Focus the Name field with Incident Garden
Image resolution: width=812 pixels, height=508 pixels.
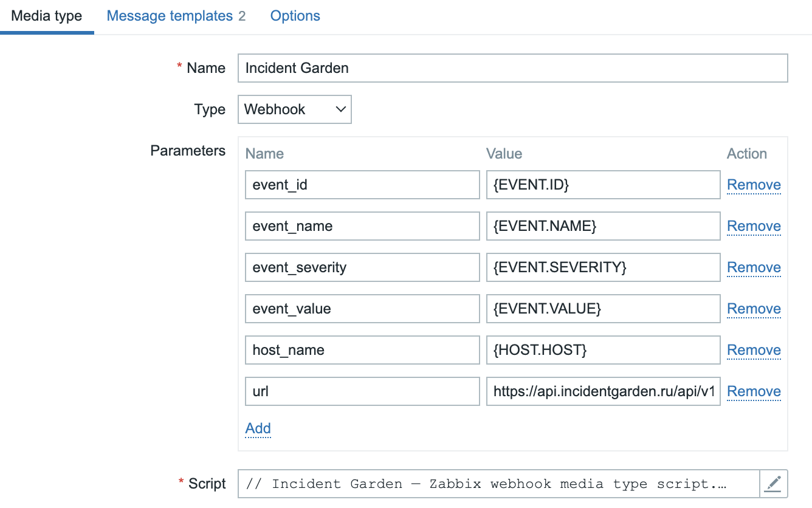[x=513, y=68]
